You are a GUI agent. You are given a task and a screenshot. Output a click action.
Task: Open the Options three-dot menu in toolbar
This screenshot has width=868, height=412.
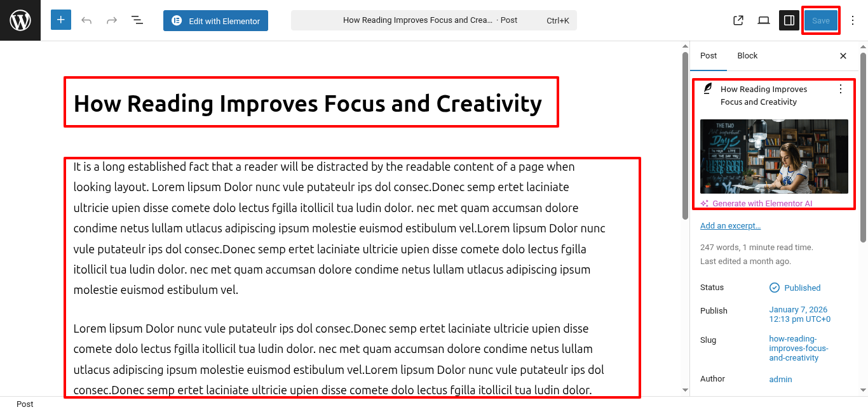pyautogui.click(x=853, y=20)
